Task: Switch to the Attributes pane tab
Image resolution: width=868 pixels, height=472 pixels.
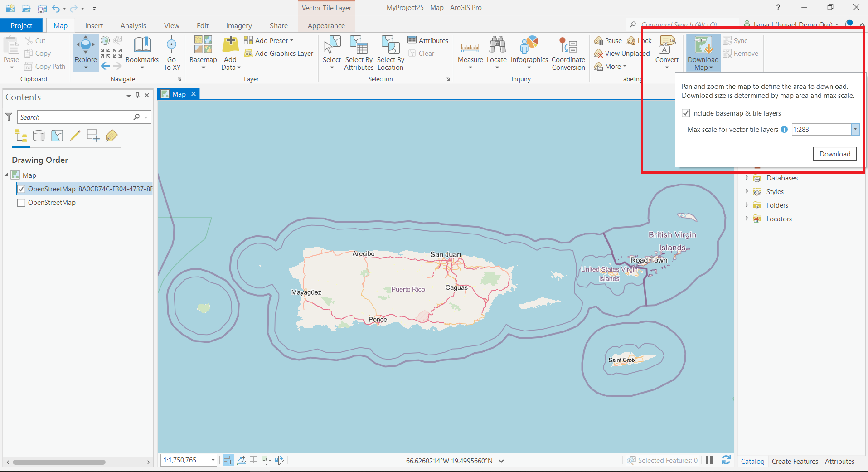Action: 839,461
